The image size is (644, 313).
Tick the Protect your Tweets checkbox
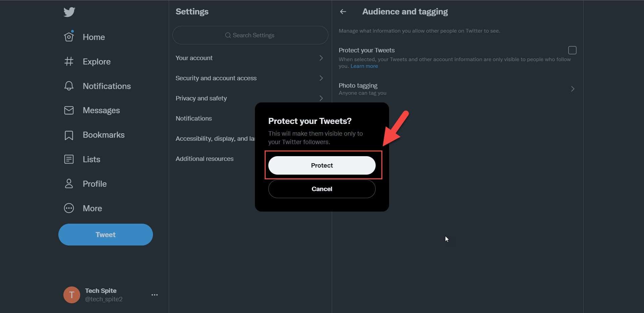tap(572, 50)
